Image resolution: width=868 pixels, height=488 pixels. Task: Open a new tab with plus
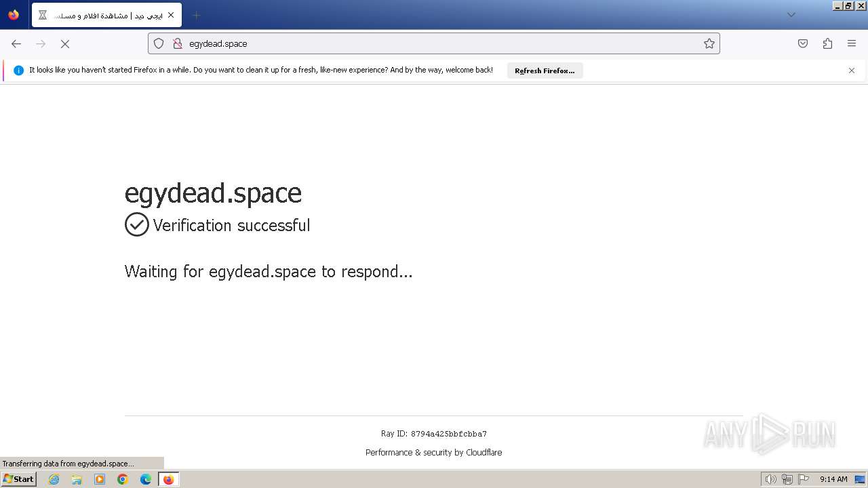click(x=196, y=15)
